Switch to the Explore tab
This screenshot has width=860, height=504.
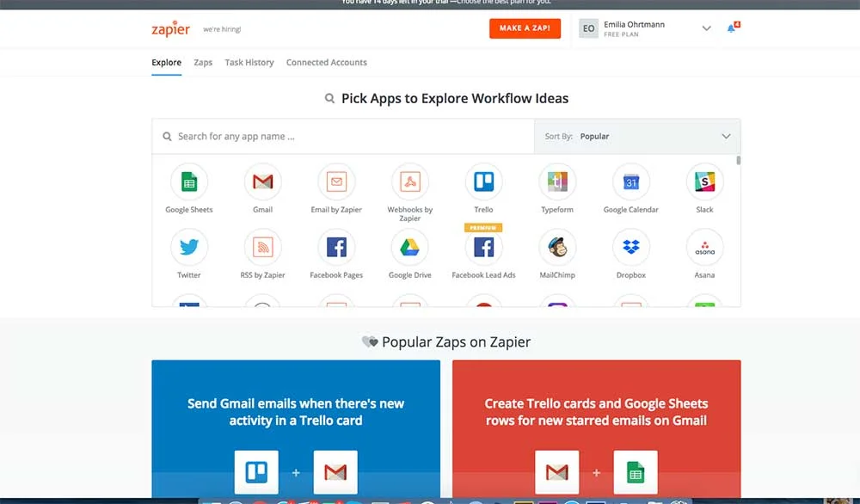[x=166, y=63]
